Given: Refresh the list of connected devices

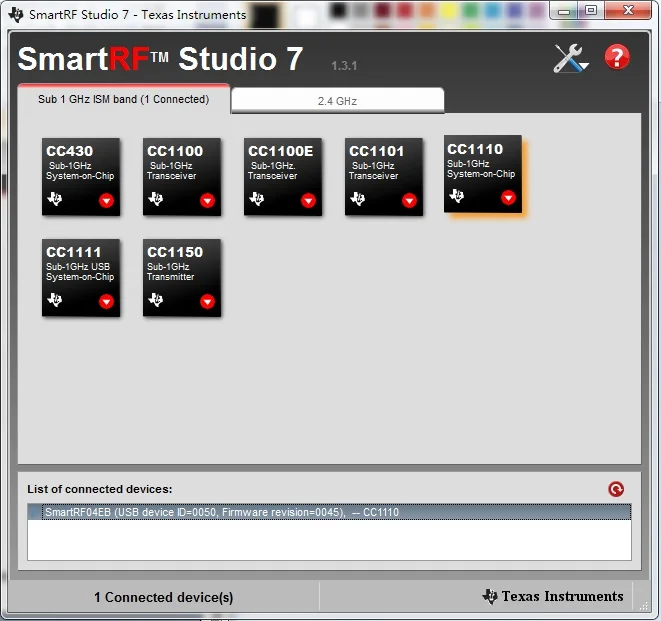Looking at the screenshot, I should point(616,489).
